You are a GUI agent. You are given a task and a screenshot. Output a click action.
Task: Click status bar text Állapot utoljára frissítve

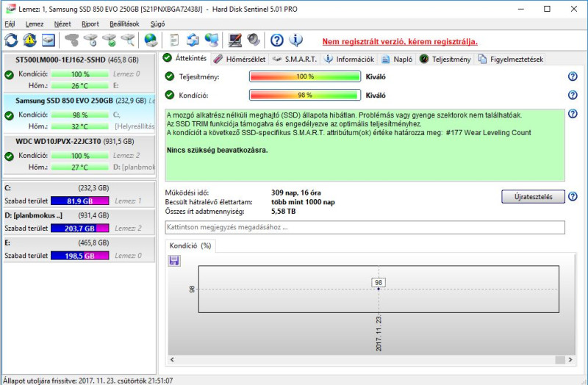tap(88, 381)
